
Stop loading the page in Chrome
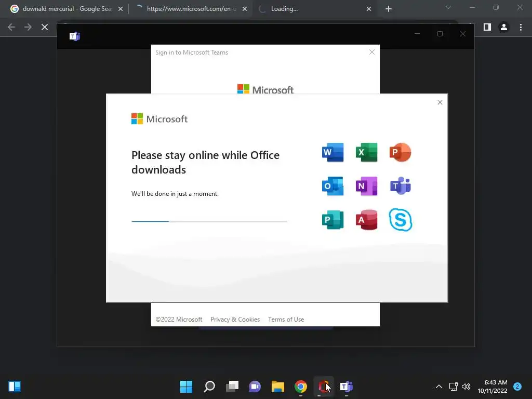click(x=45, y=27)
